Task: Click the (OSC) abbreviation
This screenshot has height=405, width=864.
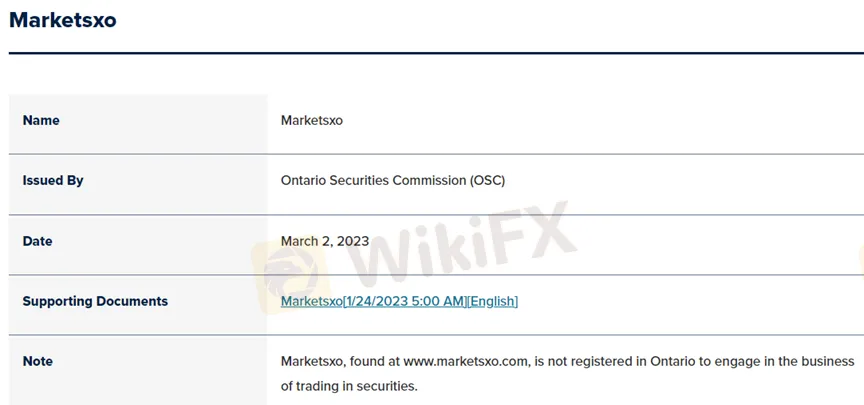Action: click(x=487, y=181)
